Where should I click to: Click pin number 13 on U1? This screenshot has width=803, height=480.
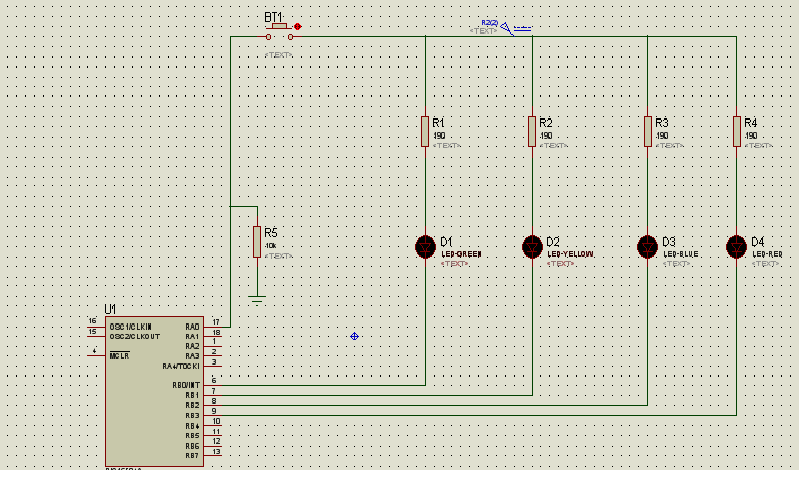pyautogui.click(x=217, y=451)
